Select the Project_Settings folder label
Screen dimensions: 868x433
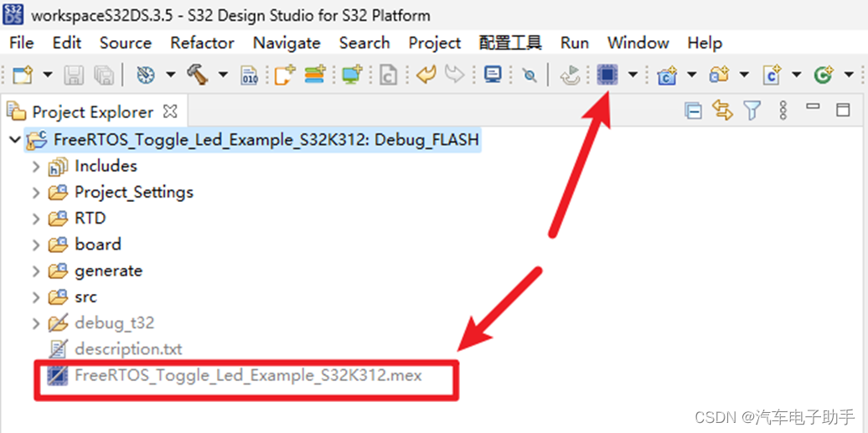coord(134,192)
